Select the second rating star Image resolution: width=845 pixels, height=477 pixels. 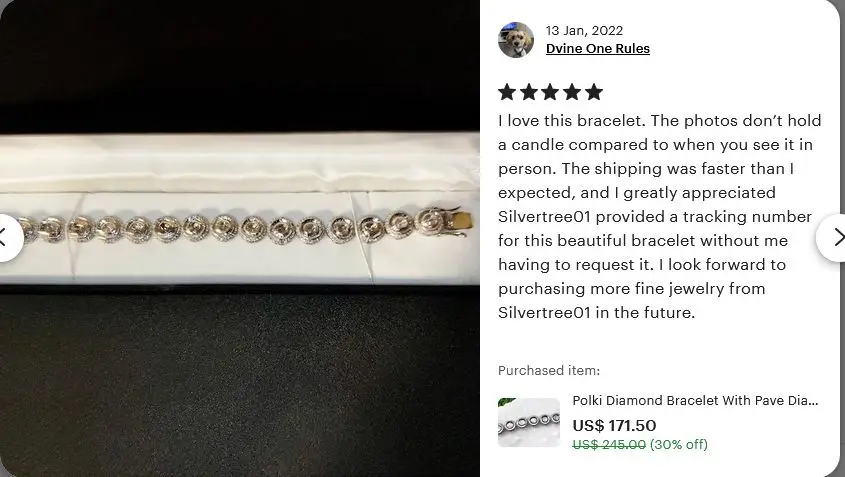click(529, 92)
